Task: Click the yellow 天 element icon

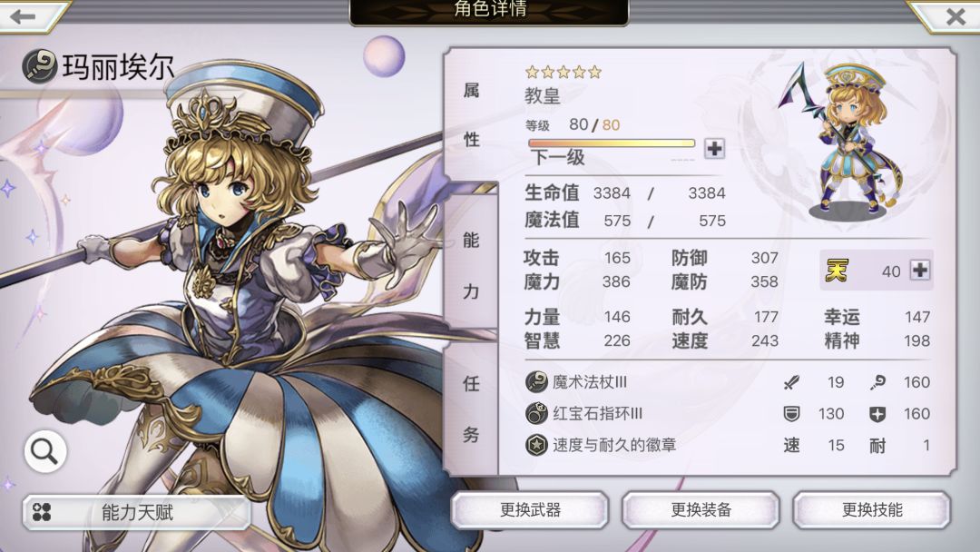Action: [837, 270]
